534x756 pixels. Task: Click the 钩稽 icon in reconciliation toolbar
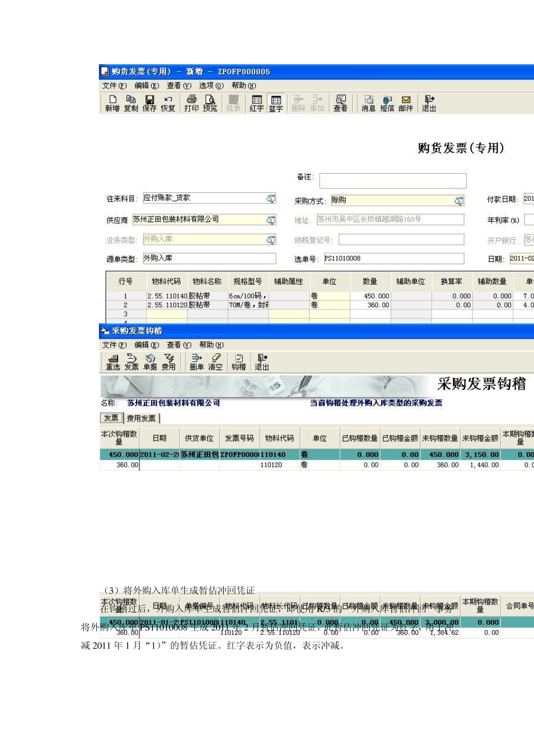[239, 362]
